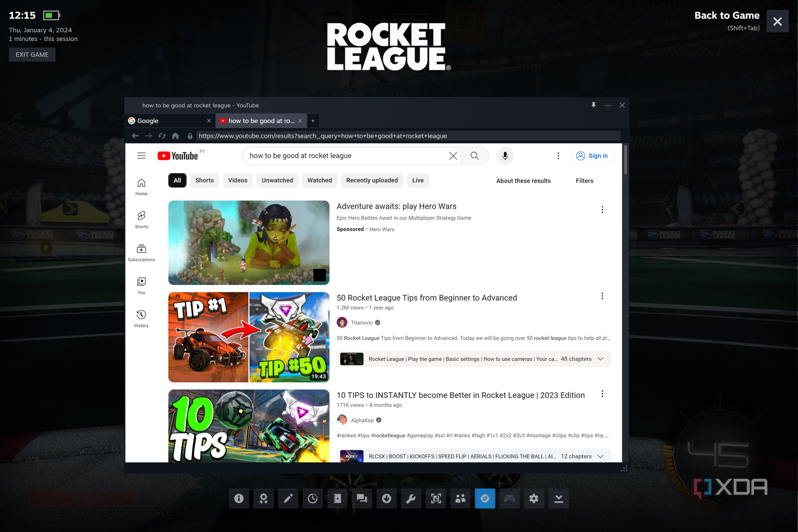This screenshot has width=798, height=532.
Task: Open controller configuration via the gamepad icon
Action: 509,498
